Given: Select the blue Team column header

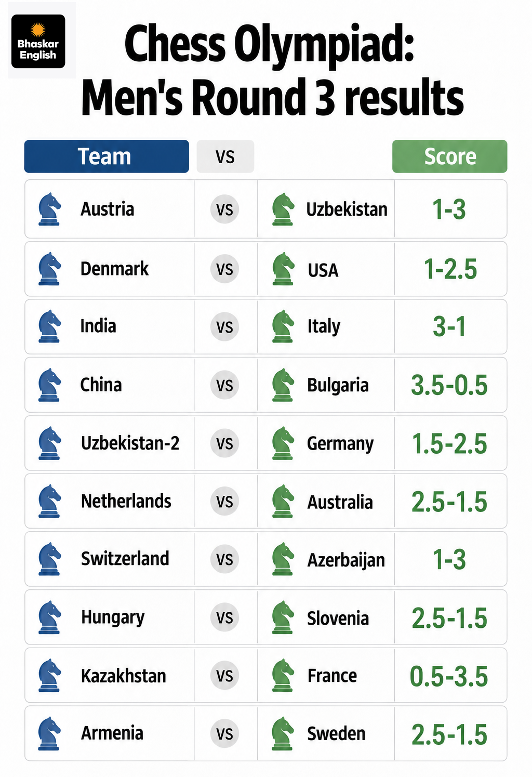Looking at the screenshot, I should [x=107, y=156].
